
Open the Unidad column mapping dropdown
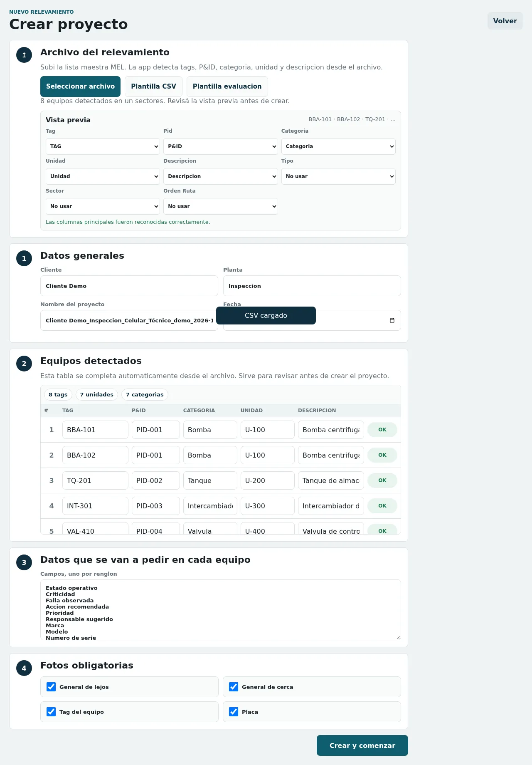(103, 176)
